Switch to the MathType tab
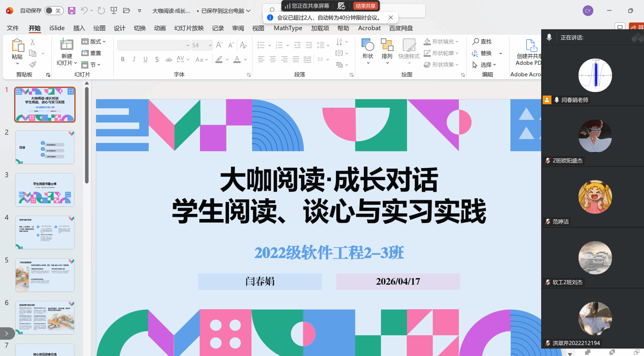The image size is (644, 356). click(288, 28)
